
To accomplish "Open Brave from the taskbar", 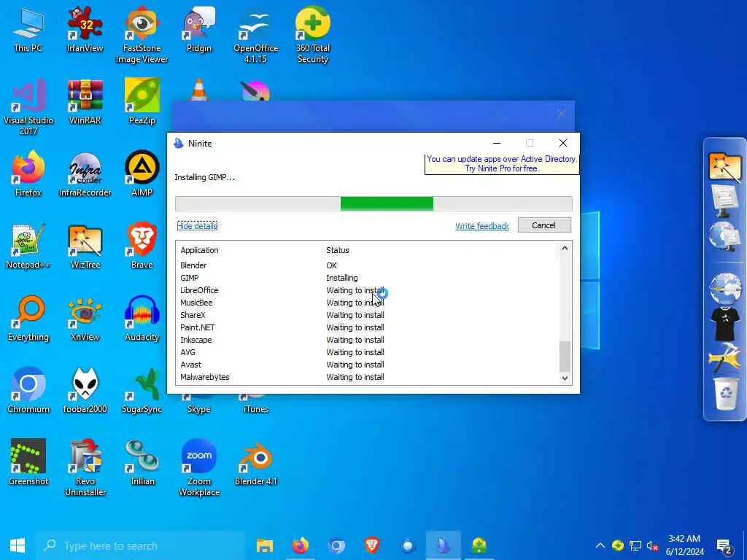I will click(371, 545).
